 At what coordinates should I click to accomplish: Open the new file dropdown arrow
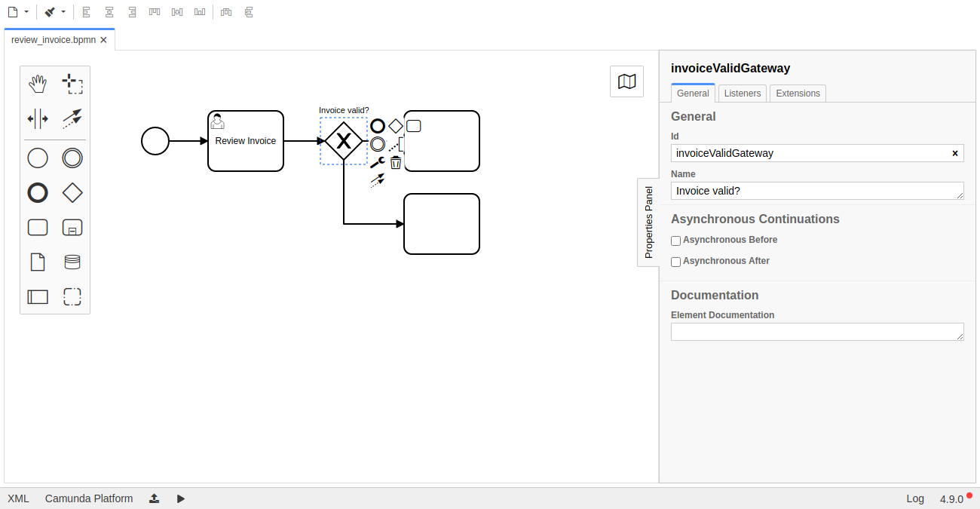(x=26, y=12)
